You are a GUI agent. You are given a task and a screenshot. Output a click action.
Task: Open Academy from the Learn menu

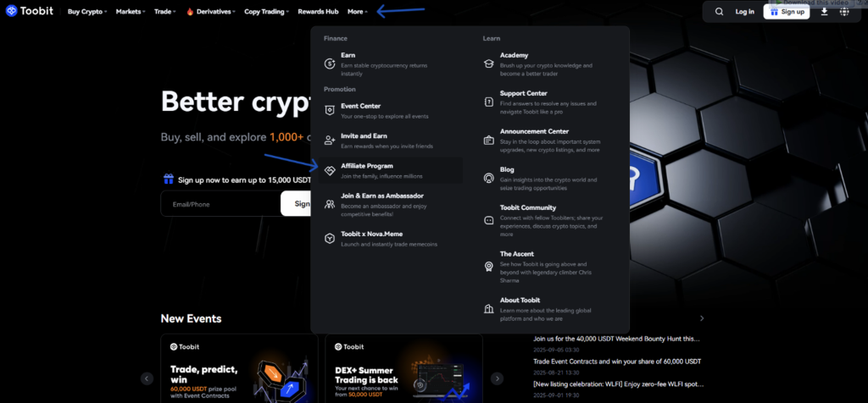click(549, 63)
